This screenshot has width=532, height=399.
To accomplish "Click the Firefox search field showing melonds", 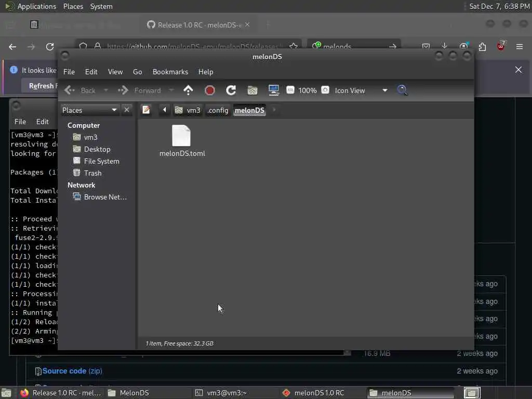I will coord(354,46).
